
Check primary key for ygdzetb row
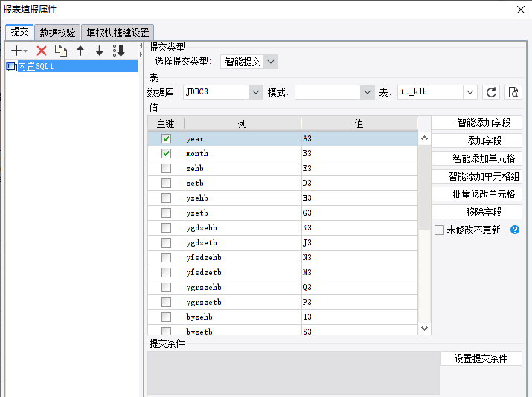click(x=166, y=243)
